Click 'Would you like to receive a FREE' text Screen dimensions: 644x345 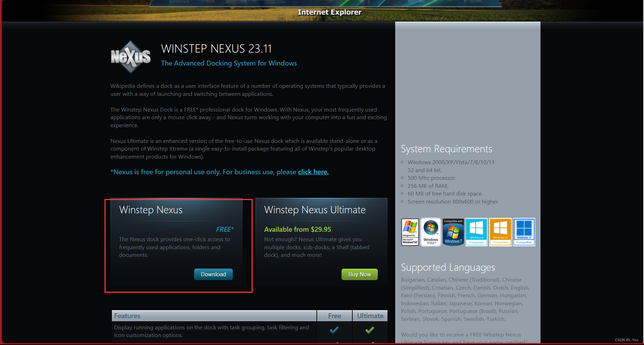pyautogui.click(x=461, y=335)
